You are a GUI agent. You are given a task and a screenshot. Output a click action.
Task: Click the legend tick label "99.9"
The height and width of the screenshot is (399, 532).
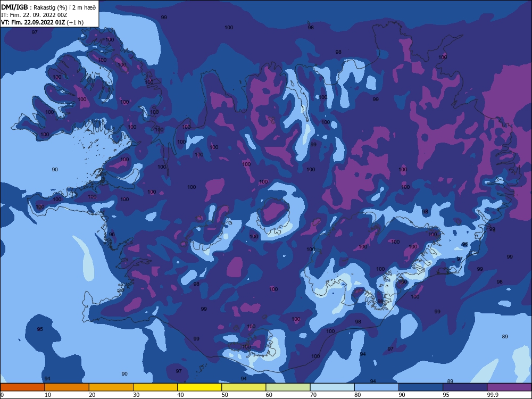coord(493,395)
